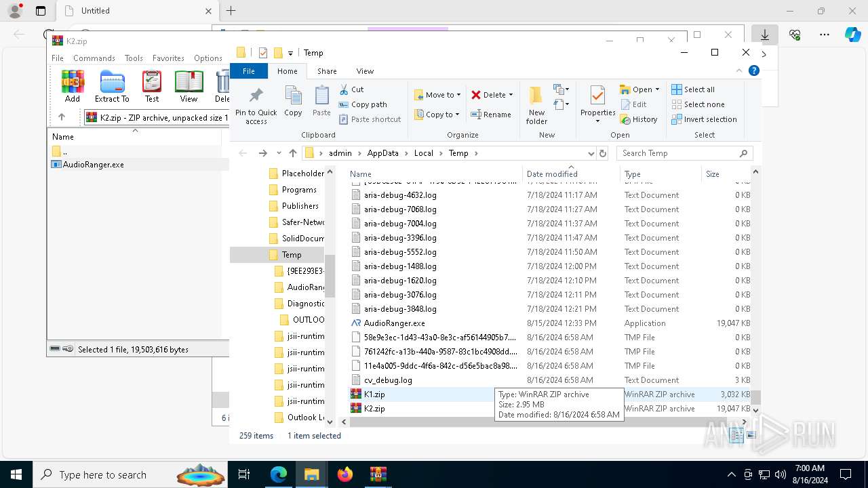This screenshot has width=868, height=488.
Task: Click the Select none option
Action: (698, 104)
